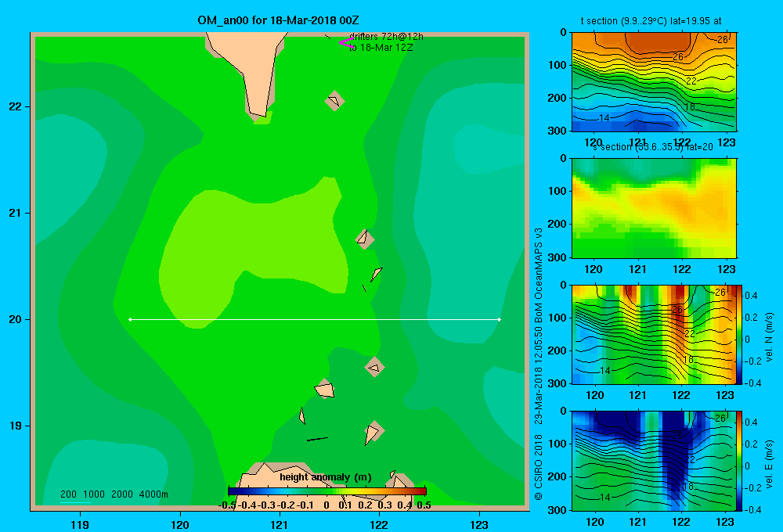Click the 'vel. E (m/s)' axis label
This screenshot has width=783, height=532.
pos(770,464)
